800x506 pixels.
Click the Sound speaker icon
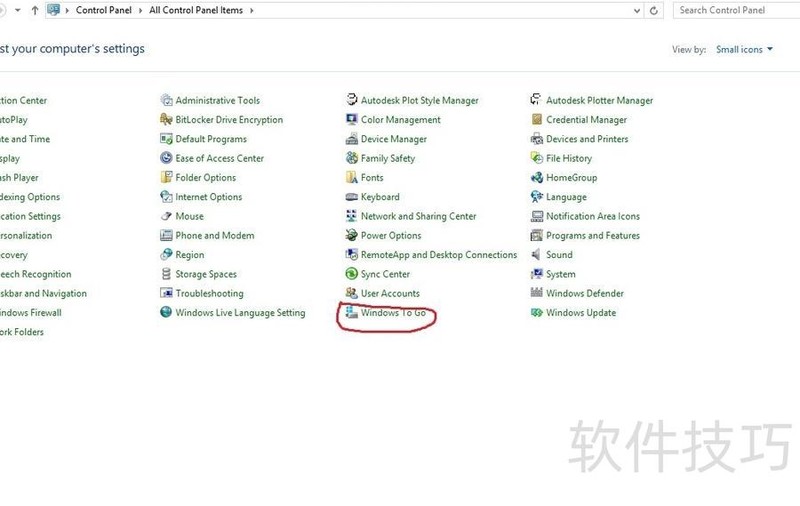pyautogui.click(x=536, y=255)
